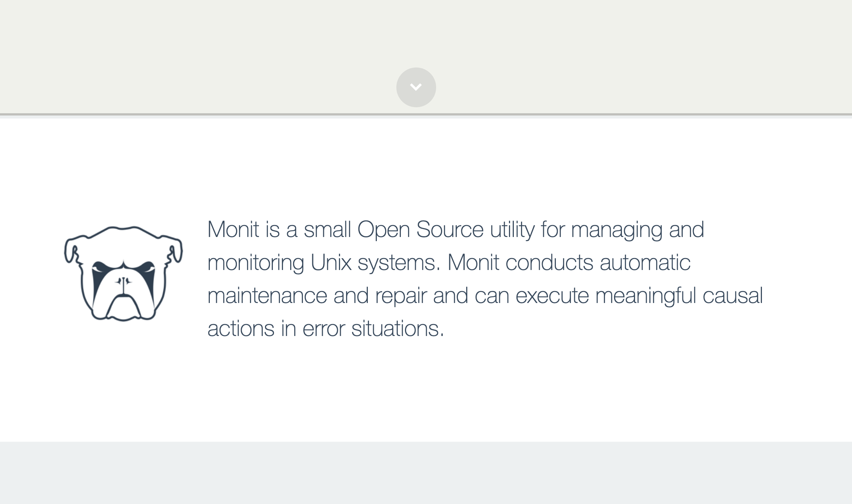Click "Monit" before the word "conducts"
Screen dimensions: 852x504
(473, 262)
